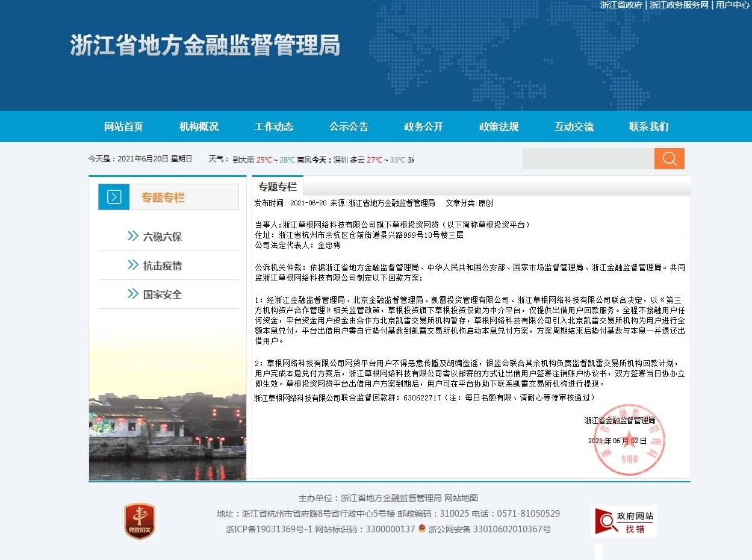Click into the search text field
Viewport: 752px width, 560px height.
coord(588,159)
